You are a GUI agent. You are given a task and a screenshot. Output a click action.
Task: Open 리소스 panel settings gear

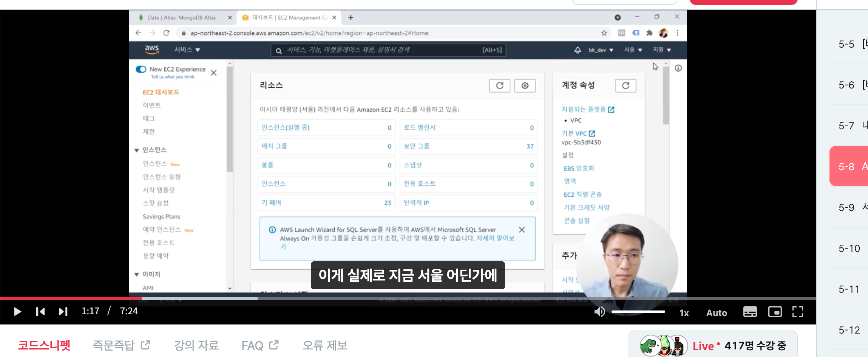pyautogui.click(x=525, y=85)
